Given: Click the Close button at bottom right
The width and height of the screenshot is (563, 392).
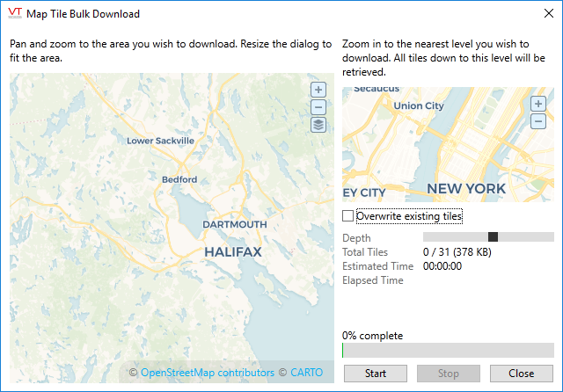Looking at the screenshot, I should pos(522,374).
